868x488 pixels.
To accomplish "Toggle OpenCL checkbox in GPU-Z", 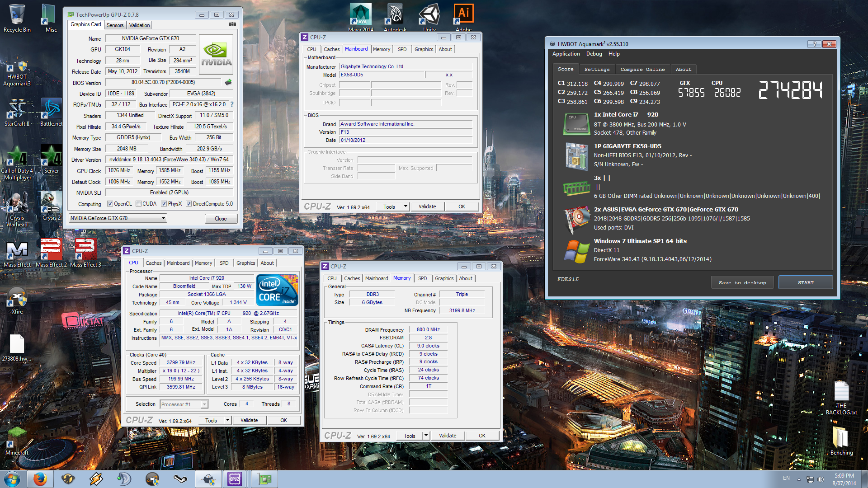I will (x=110, y=204).
